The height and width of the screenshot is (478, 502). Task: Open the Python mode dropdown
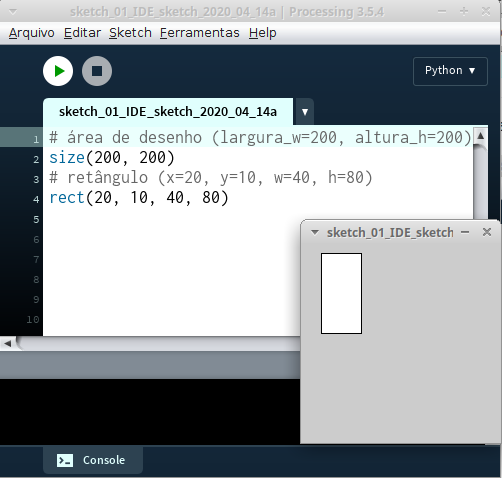(450, 71)
